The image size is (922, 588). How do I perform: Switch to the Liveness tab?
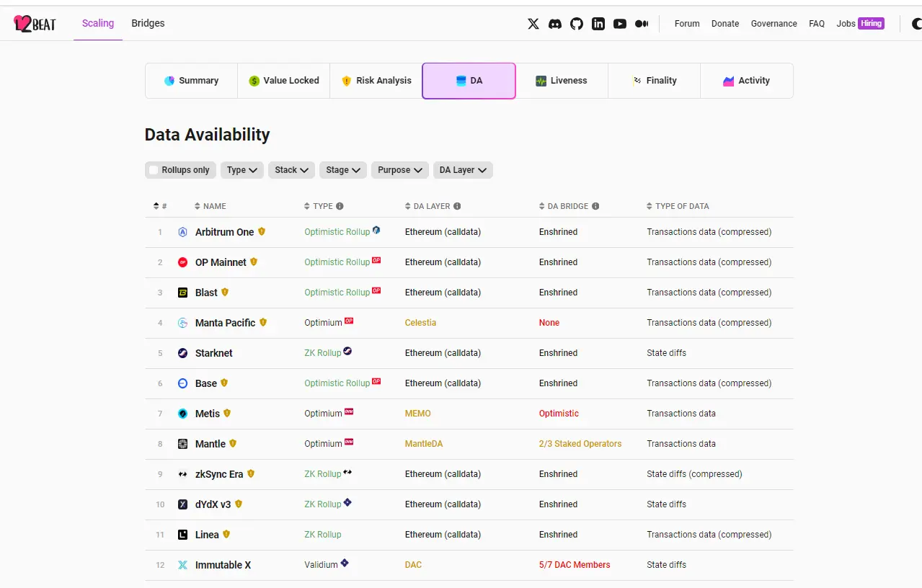tap(562, 81)
